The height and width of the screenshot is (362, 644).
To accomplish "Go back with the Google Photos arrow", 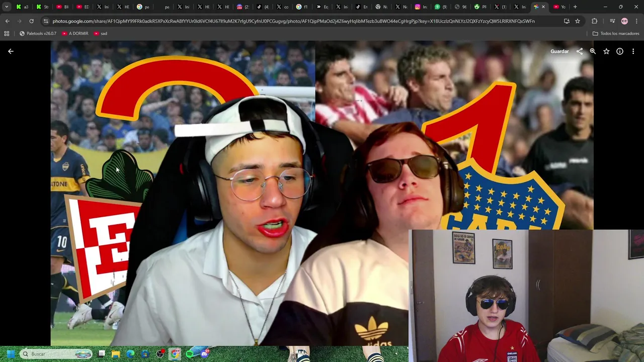I will [x=11, y=51].
